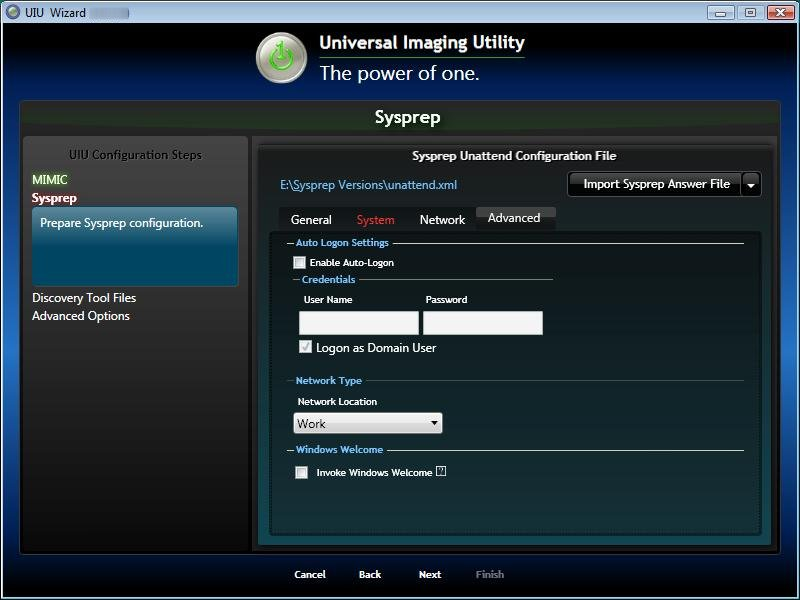Click the green power logo icon
The width and height of the screenshot is (800, 600).
tap(281, 58)
